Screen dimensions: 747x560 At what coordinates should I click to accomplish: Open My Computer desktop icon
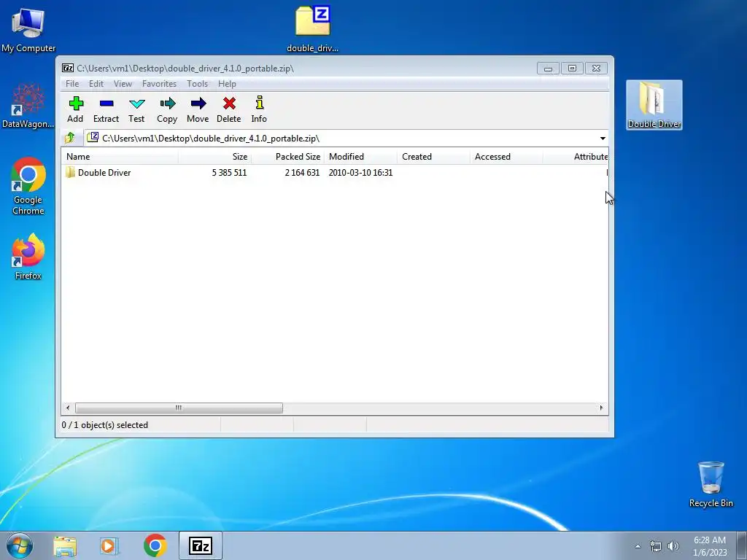[28, 29]
